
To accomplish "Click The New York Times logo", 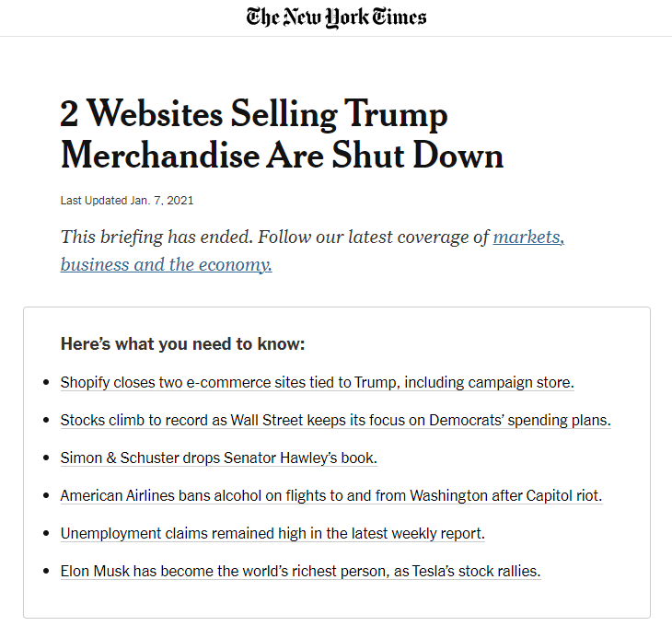I will pos(336,17).
